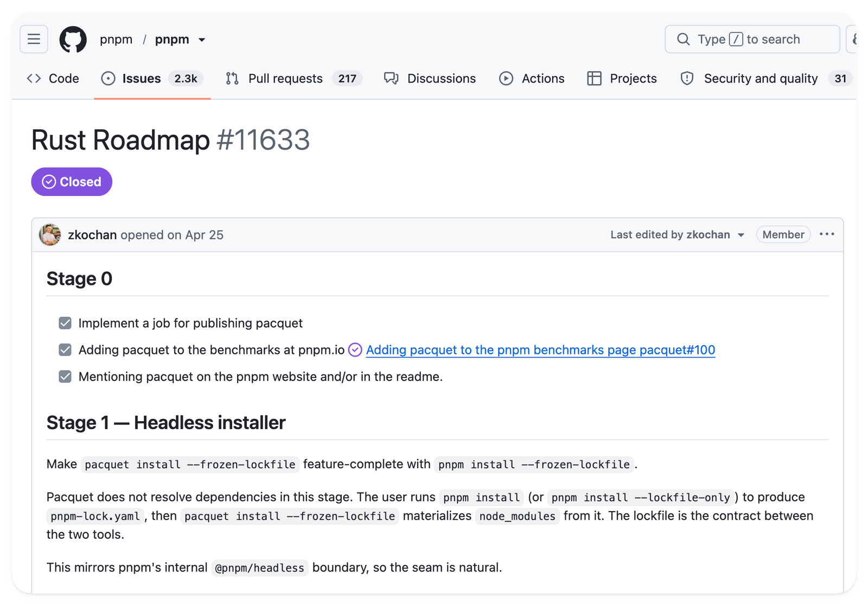Click Stage 1 — Headless installer heading
The image size is (868, 605).
click(166, 423)
